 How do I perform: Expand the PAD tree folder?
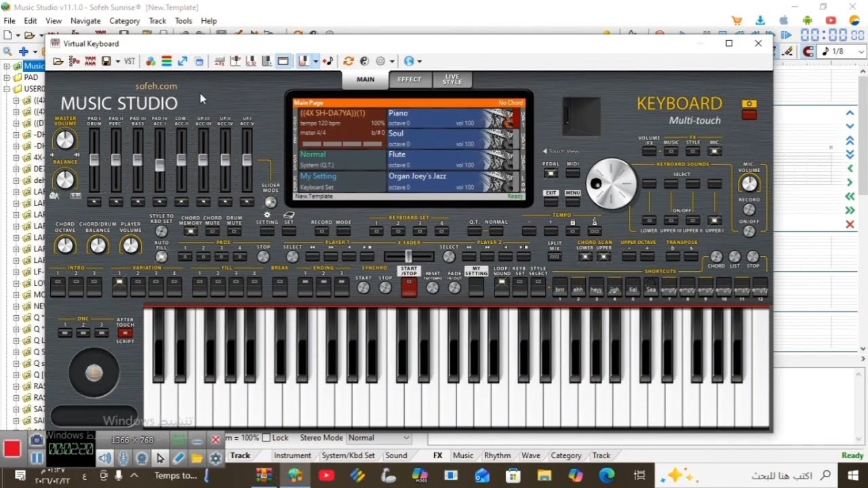tap(7, 77)
